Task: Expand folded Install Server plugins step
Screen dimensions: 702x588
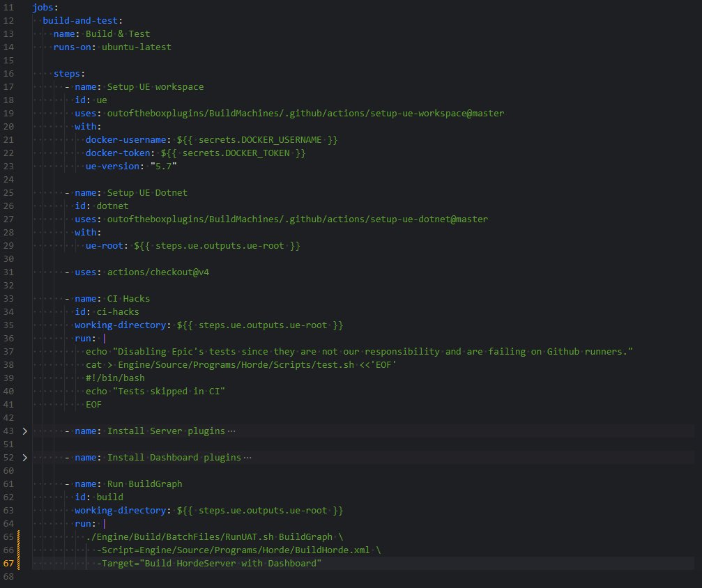Action: (x=25, y=431)
